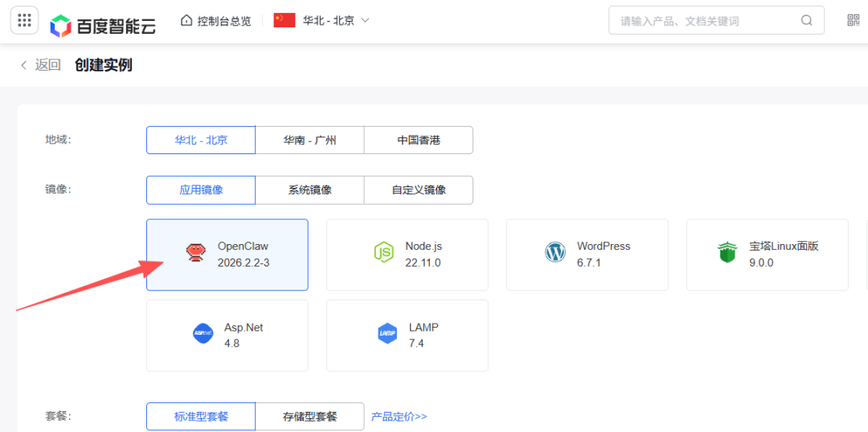Click 返回 to go back

click(x=47, y=65)
